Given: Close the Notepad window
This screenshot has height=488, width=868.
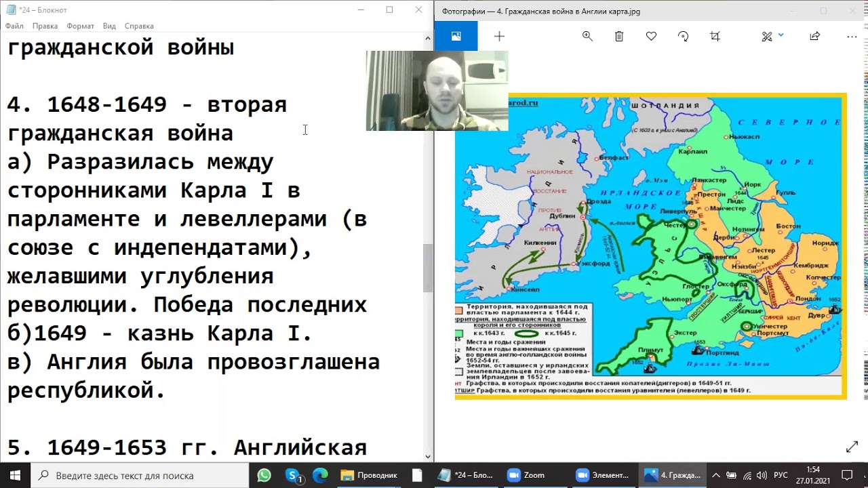Looking at the screenshot, I should [x=418, y=9].
